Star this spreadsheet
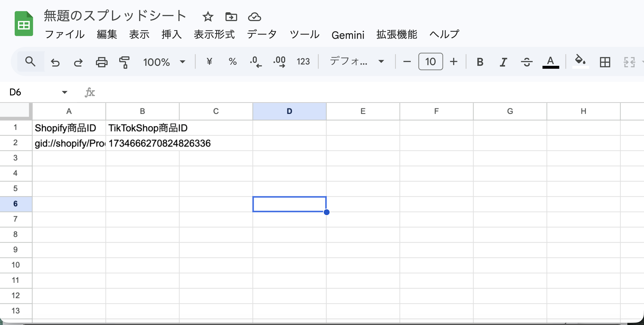Viewport: 644px width, 325px height. 208,17
